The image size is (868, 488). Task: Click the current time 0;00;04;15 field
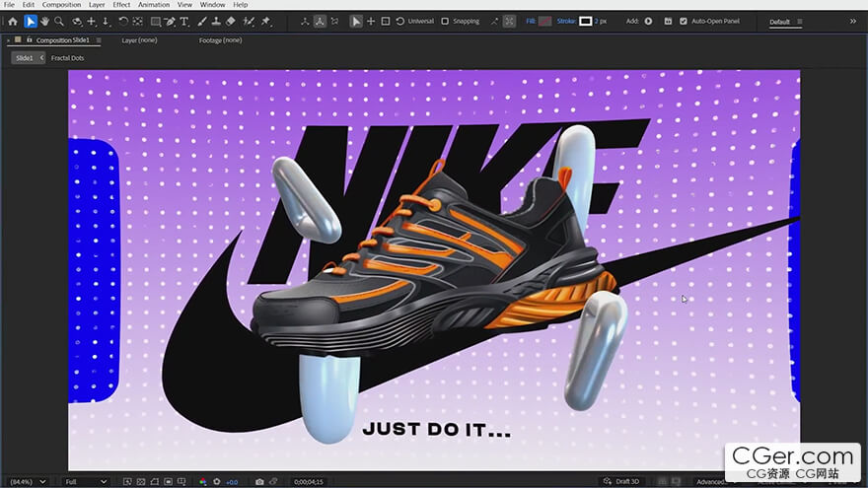click(309, 482)
